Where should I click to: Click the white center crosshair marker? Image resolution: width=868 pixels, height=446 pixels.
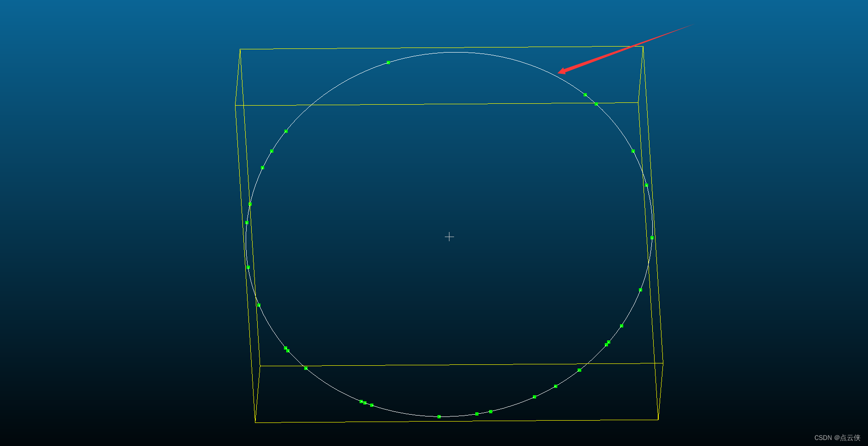(449, 237)
